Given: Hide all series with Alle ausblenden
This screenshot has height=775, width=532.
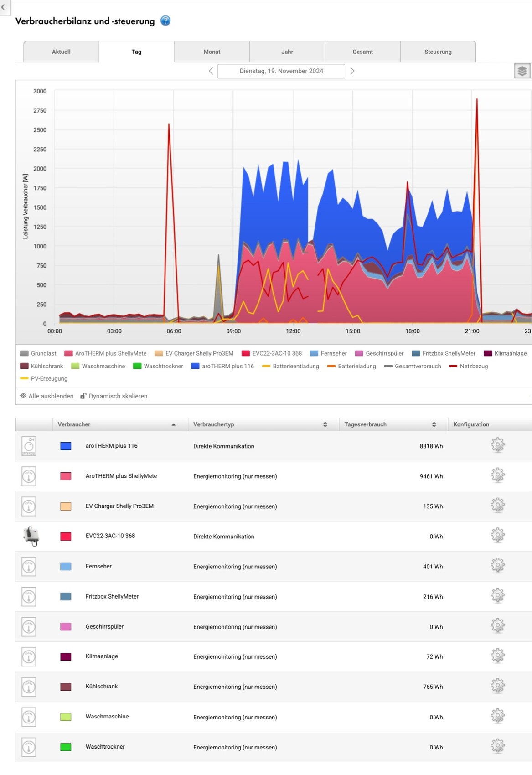Looking at the screenshot, I should tap(46, 396).
